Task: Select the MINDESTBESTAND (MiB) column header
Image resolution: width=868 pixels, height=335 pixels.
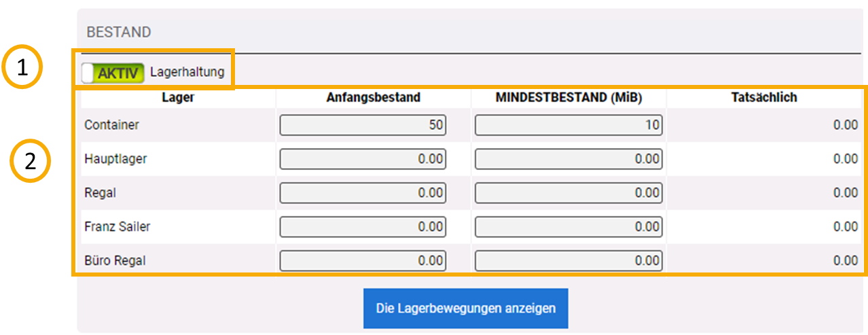Action: coord(568,97)
